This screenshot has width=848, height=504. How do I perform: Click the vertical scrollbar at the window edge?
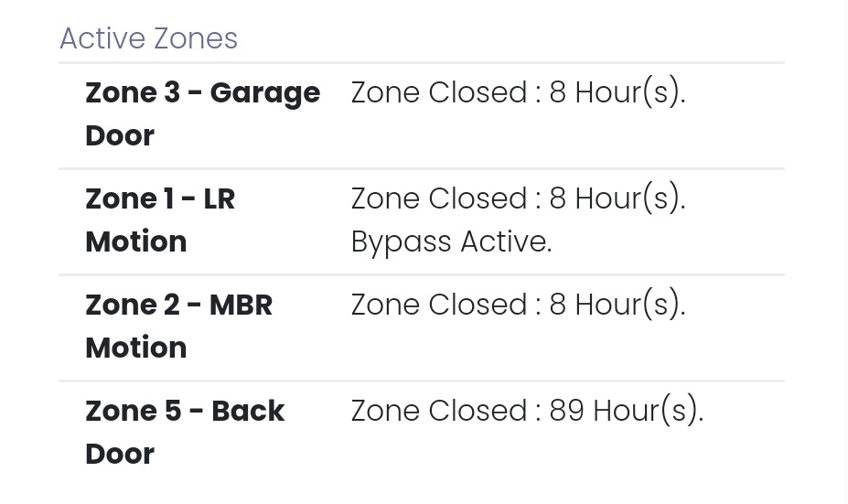click(x=844, y=252)
